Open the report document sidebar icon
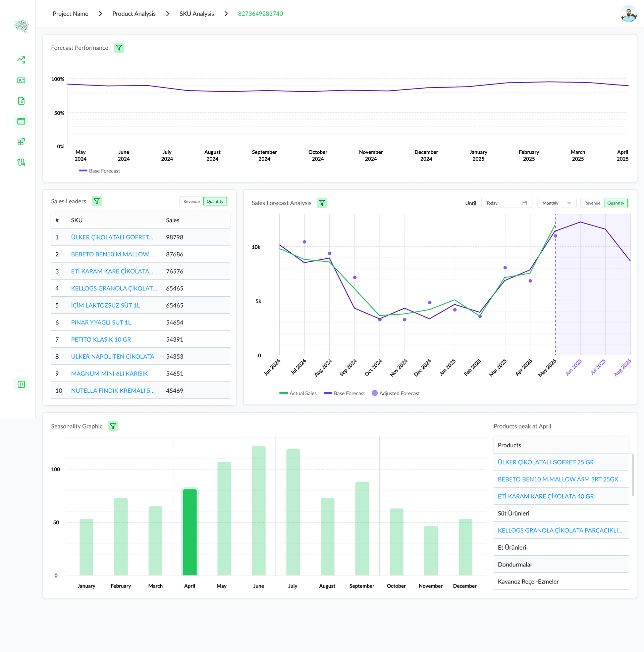 [21, 101]
